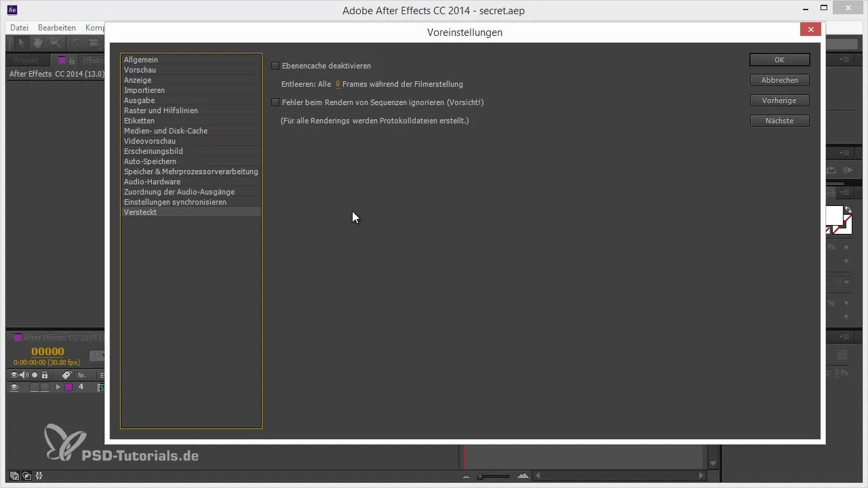868x488 pixels.
Task: Click the audio speaker column icon
Action: tap(24, 375)
